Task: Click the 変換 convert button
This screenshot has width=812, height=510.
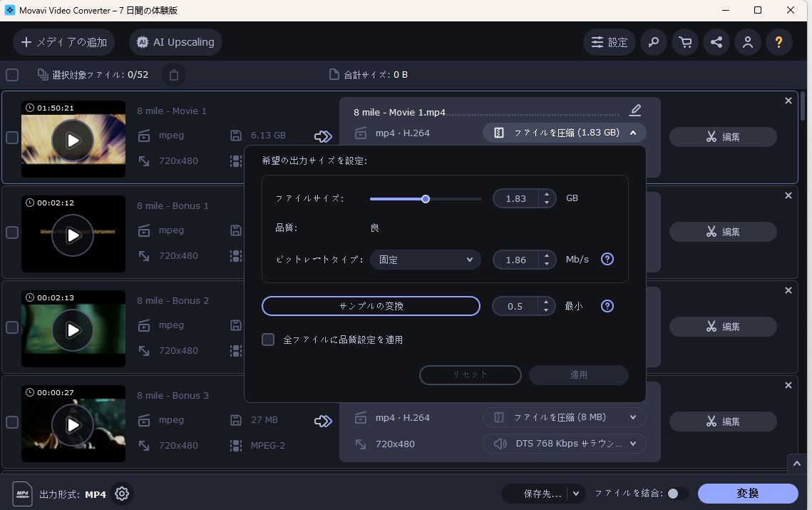Action: (748, 494)
